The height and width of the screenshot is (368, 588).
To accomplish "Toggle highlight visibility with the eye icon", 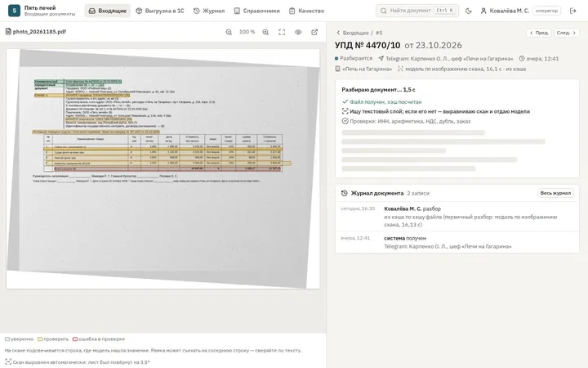I will click(298, 32).
